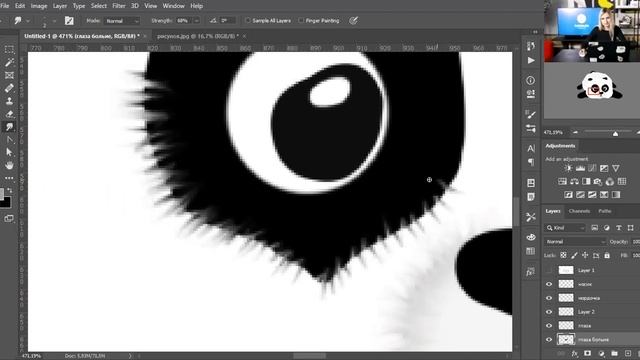Select the Frame tool in toolbar
The height and width of the screenshot is (360, 640).
click(x=9, y=76)
